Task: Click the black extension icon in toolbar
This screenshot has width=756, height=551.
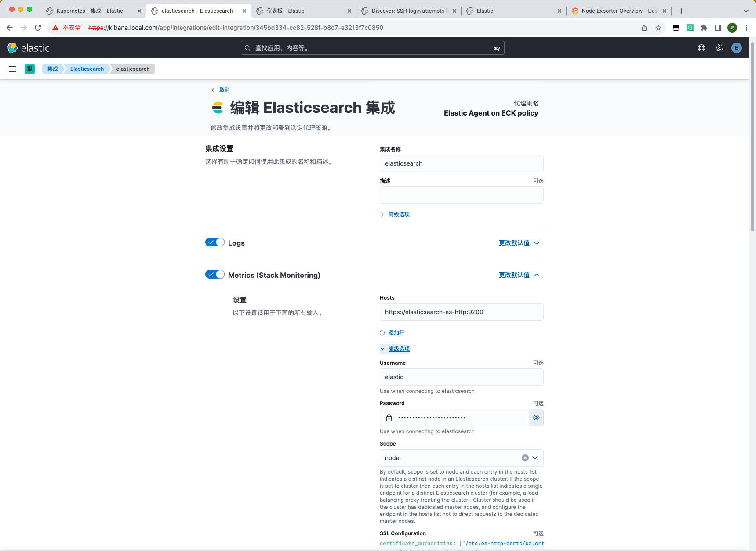Action: [676, 28]
